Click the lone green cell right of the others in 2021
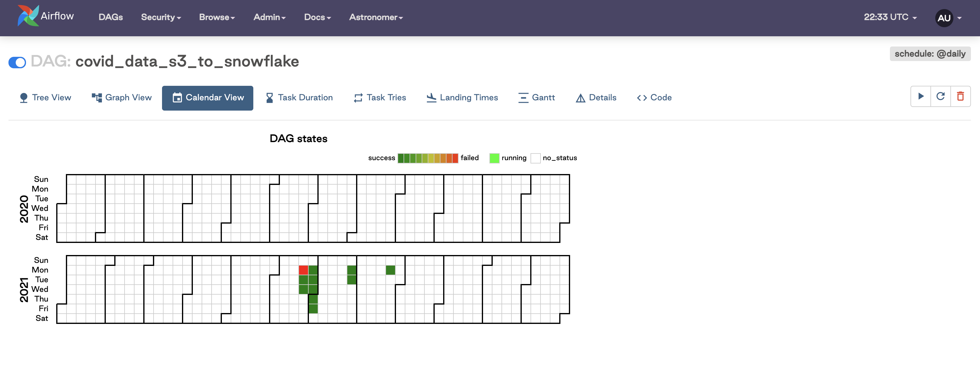This screenshot has height=365, width=980. point(390,270)
